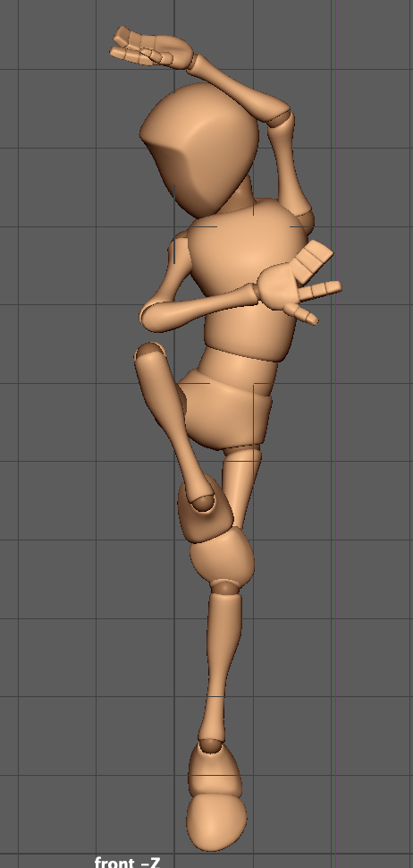This screenshot has width=413, height=868.
Task: Click the "front -Z" view label
Action: (127, 862)
